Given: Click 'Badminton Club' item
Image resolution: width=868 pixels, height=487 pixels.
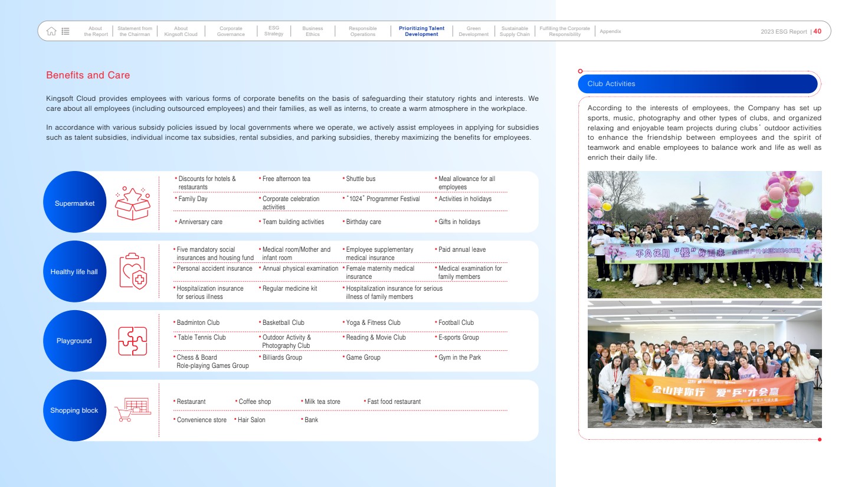Looking at the screenshot, I should [198, 323].
